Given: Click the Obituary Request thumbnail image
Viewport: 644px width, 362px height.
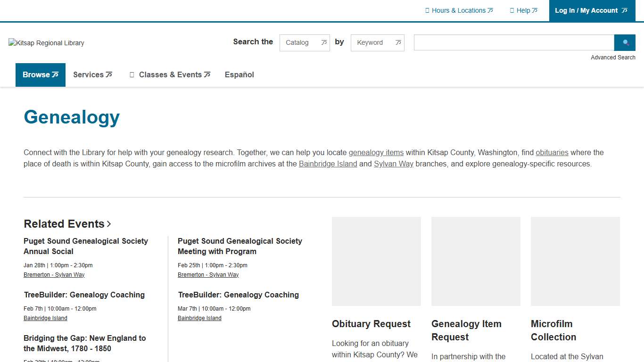Looking at the screenshot, I should [x=376, y=261].
